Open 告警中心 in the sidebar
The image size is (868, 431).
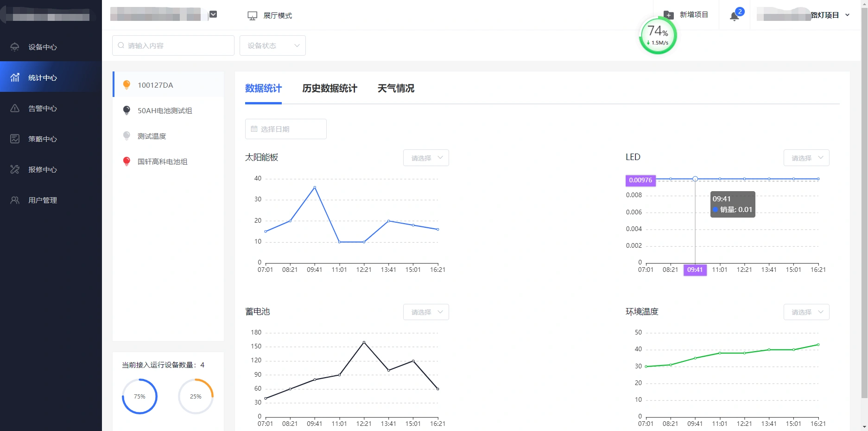pos(51,108)
